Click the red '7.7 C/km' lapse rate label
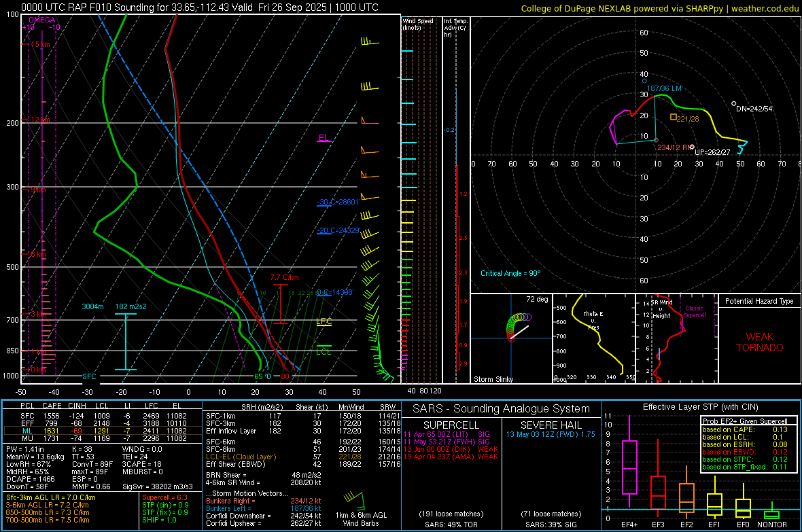 (284, 278)
